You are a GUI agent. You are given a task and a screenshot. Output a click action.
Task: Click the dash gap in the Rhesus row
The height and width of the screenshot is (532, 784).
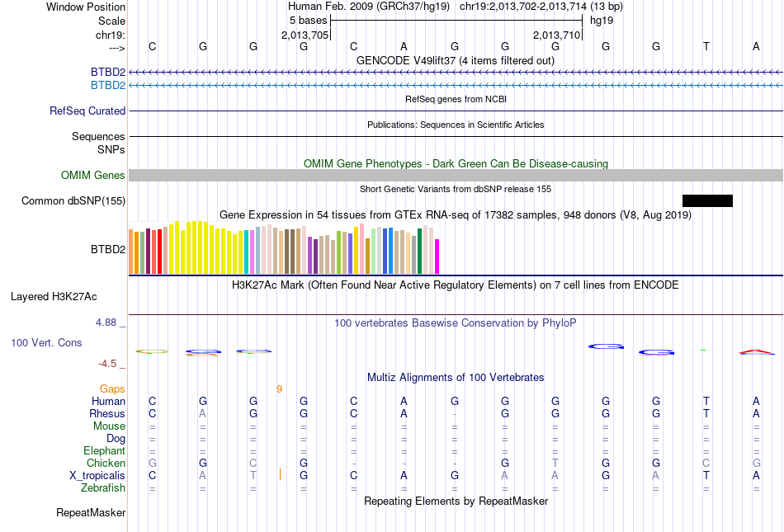click(x=455, y=414)
